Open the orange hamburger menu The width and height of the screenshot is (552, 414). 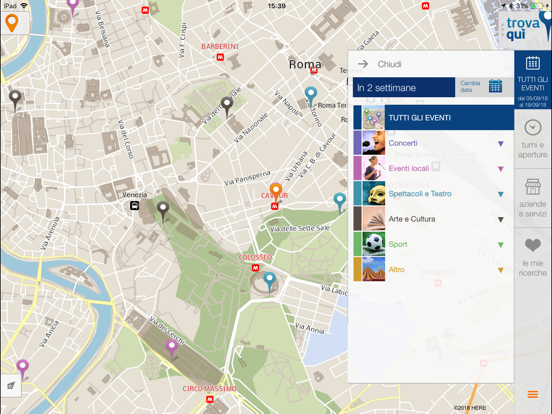pyautogui.click(x=533, y=395)
